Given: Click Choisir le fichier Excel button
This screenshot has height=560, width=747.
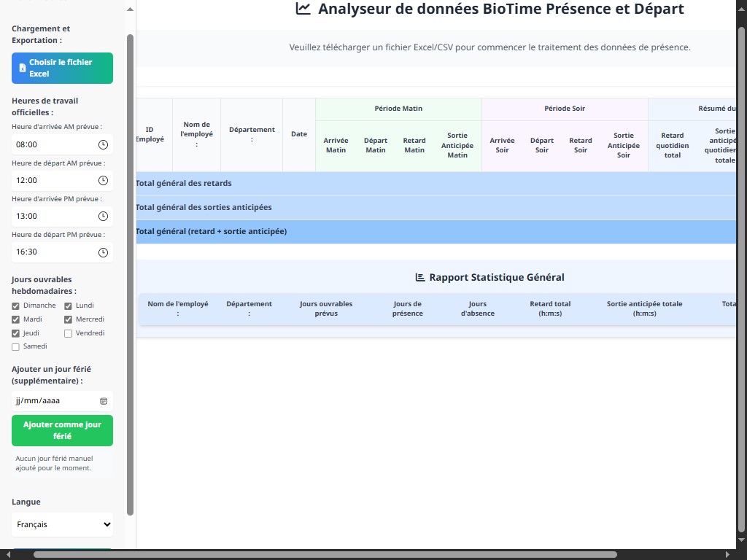Looking at the screenshot, I should click(63, 68).
